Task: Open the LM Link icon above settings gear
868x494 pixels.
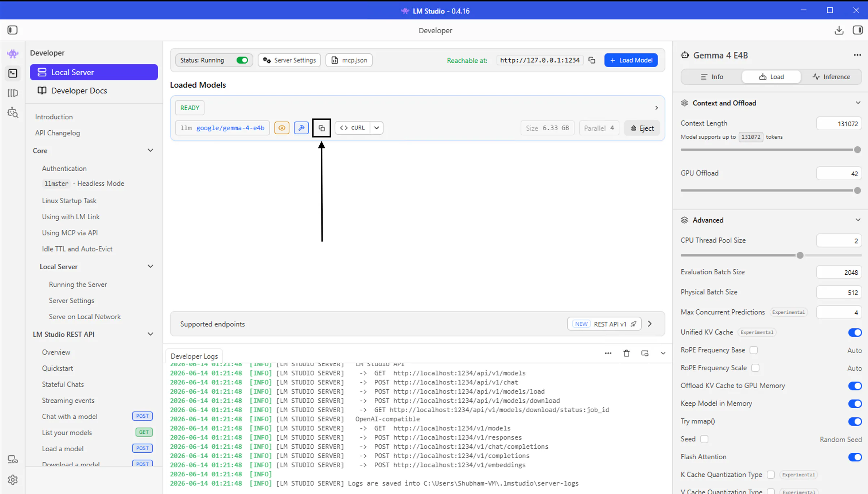Action: pyautogui.click(x=13, y=460)
